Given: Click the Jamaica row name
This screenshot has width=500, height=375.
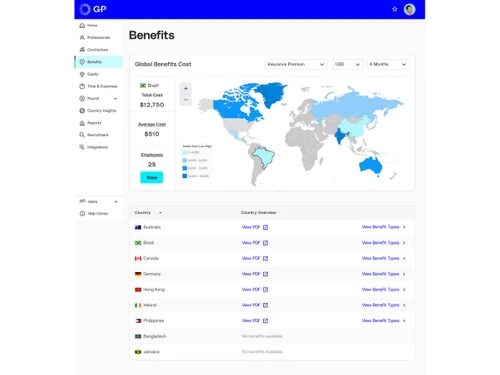Looking at the screenshot, I should tap(151, 352).
